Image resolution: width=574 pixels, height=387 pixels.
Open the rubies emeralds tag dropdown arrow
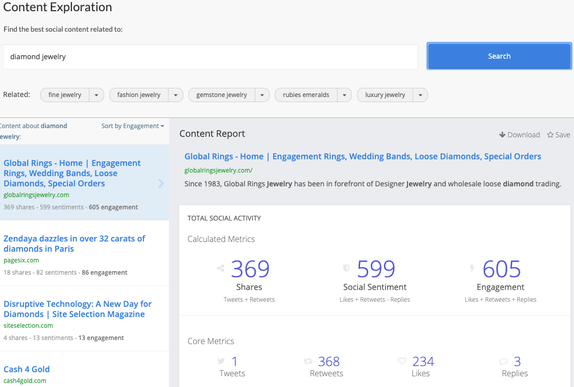(344, 95)
